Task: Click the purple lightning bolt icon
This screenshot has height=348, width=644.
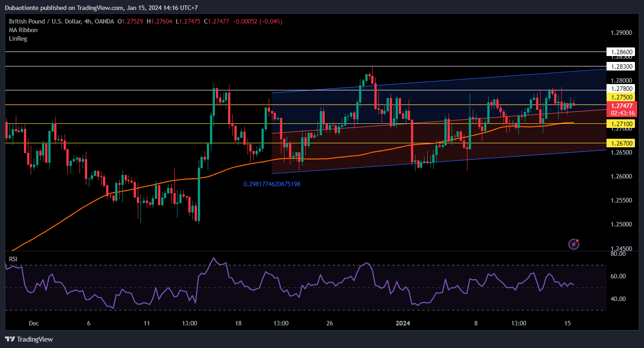Action: pyautogui.click(x=574, y=245)
